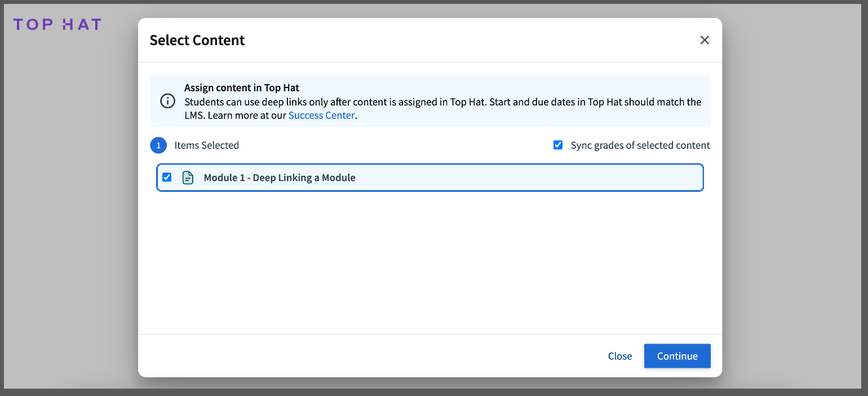Click the Top Hat logo

pyautogui.click(x=57, y=24)
